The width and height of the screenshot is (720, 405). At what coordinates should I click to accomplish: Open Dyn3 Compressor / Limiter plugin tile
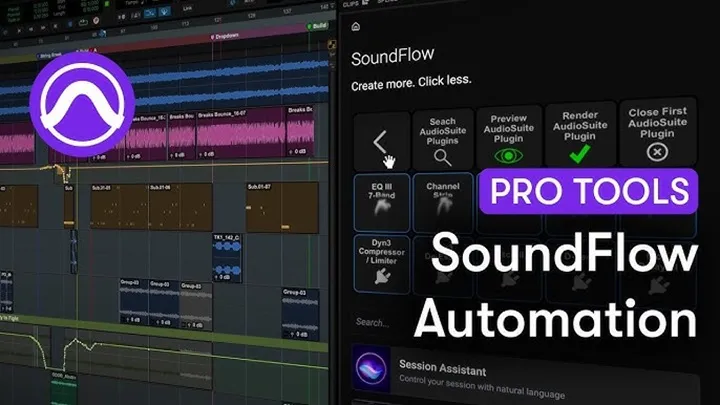click(381, 264)
